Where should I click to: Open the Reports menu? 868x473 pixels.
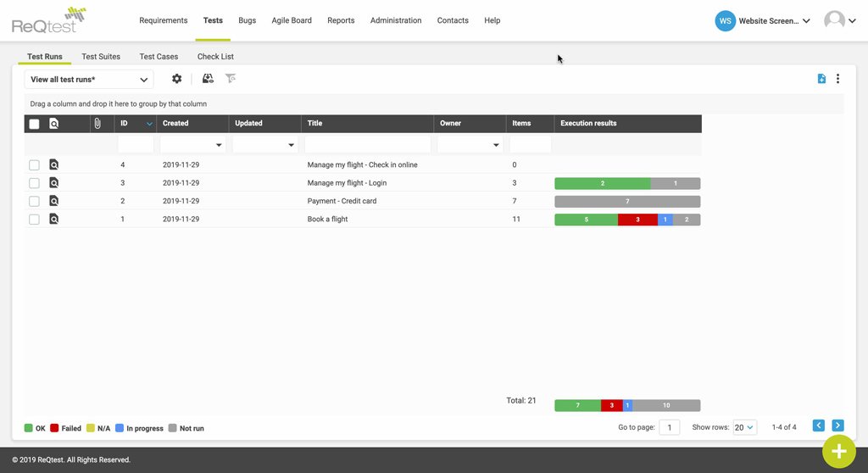click(341, 20)
